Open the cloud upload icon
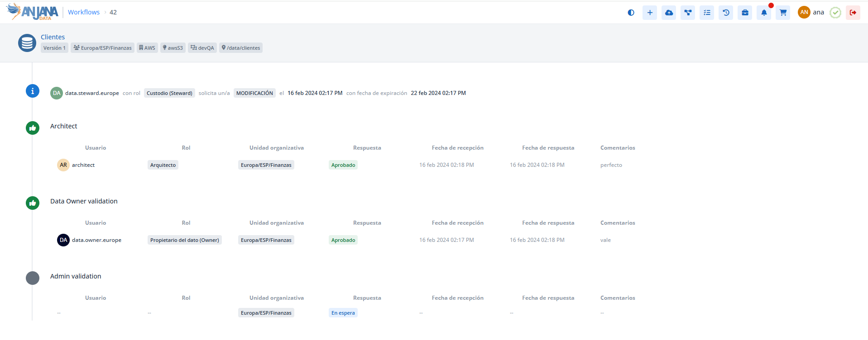Image resolution: width=868 pixels, height=340 pixels. point(669,13)
